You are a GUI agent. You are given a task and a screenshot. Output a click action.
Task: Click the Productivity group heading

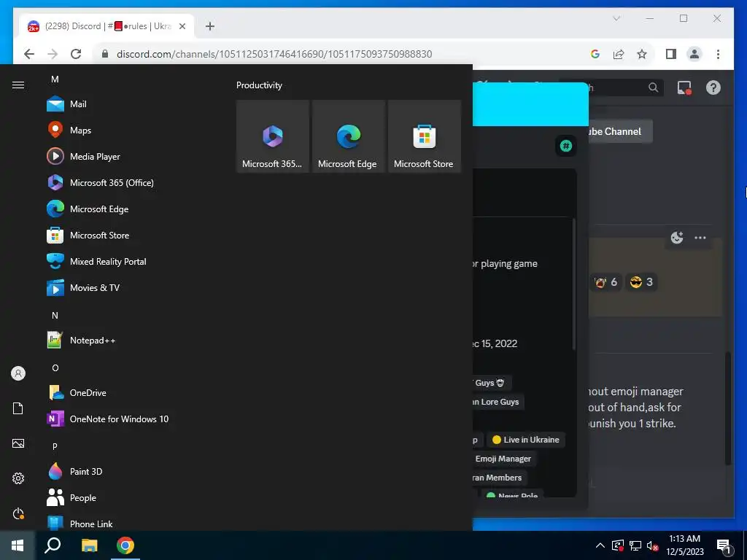pyautogui.click(x=259, y=85)
